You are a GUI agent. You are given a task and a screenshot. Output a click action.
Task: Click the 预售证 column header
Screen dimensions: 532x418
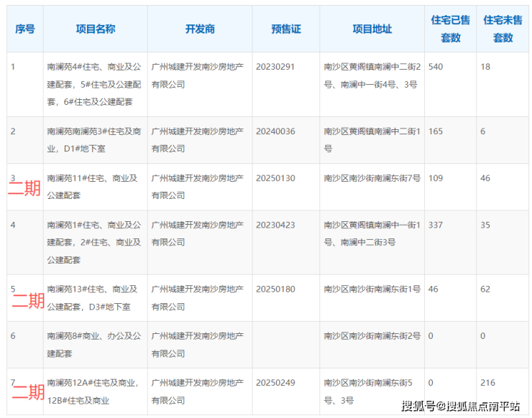click(285, 29)
